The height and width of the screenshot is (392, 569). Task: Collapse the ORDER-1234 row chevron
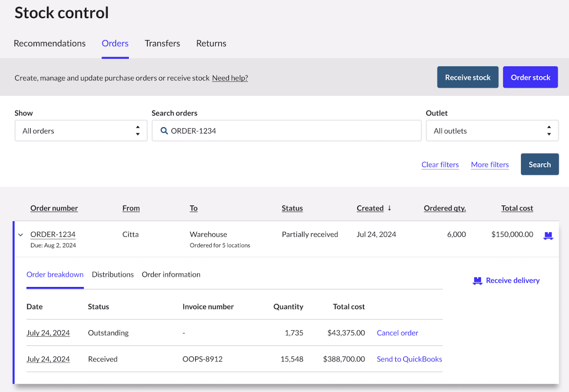21,235
